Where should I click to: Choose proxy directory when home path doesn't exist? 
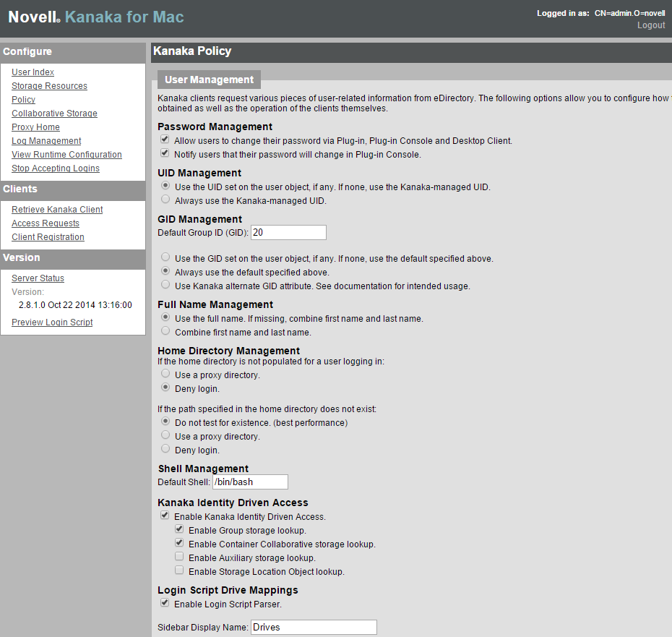coord(165,435)
